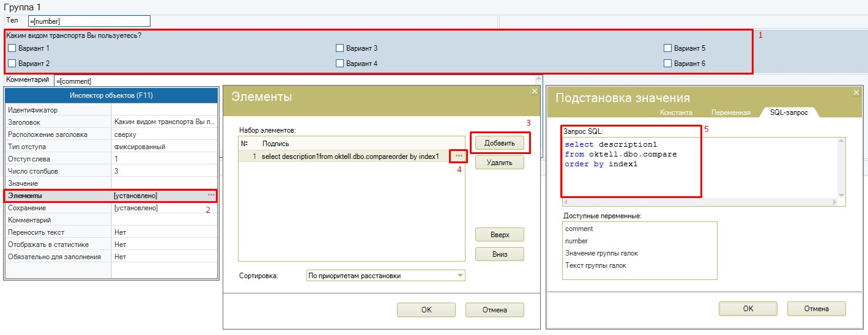The width and height of the screenshot is (868, 335).
Task: Switch to the Переменная tab
Action: click(730, 112)
